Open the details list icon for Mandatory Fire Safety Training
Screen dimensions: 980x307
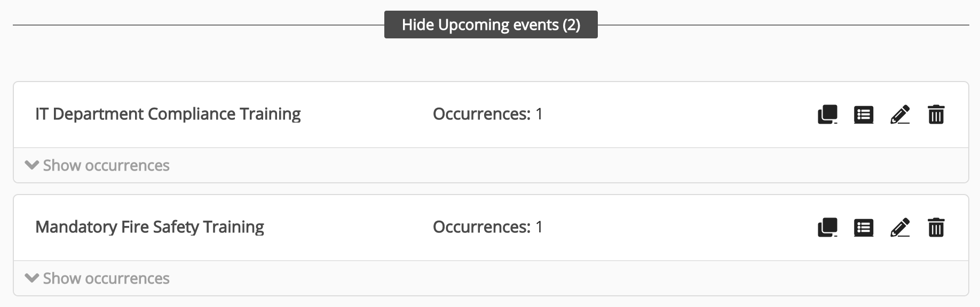click(x=864, y=227)
